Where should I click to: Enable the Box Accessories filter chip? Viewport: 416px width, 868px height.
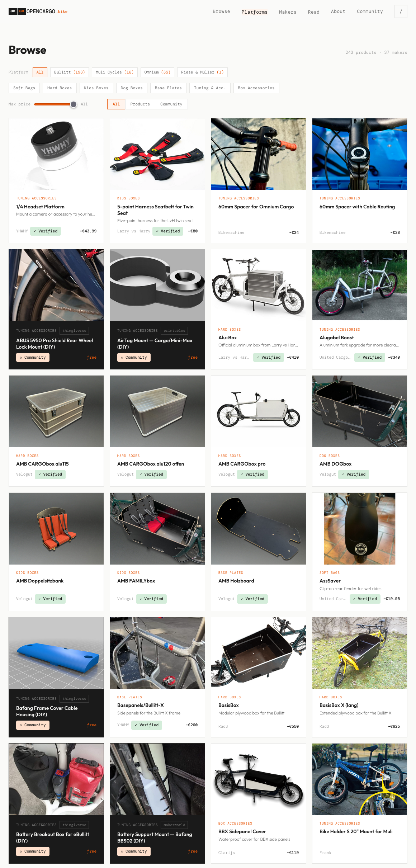(256, 88)
